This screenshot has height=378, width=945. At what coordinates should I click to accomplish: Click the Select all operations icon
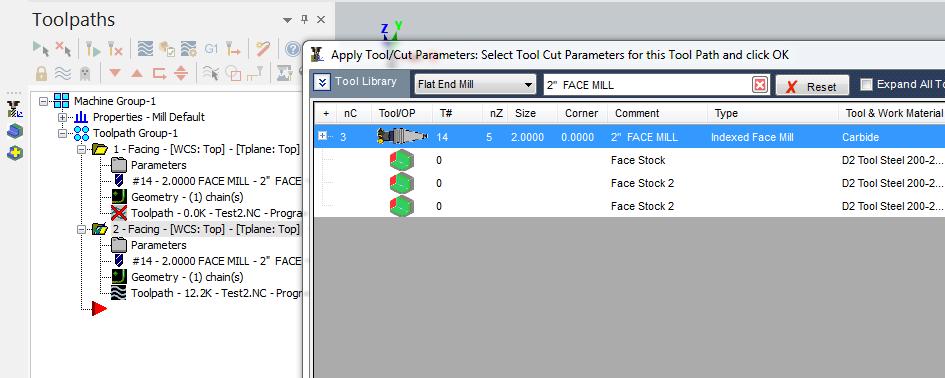point(41,48)
